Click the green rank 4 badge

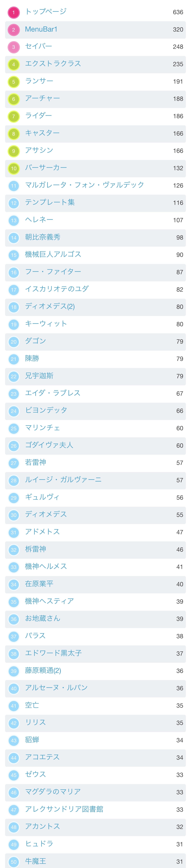[x=13, y=64]
